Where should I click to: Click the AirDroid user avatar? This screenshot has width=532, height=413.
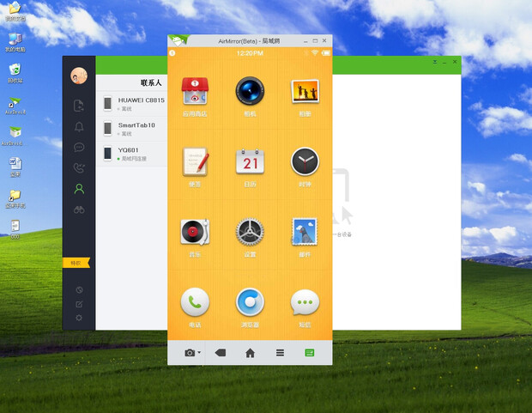[79, 76]
